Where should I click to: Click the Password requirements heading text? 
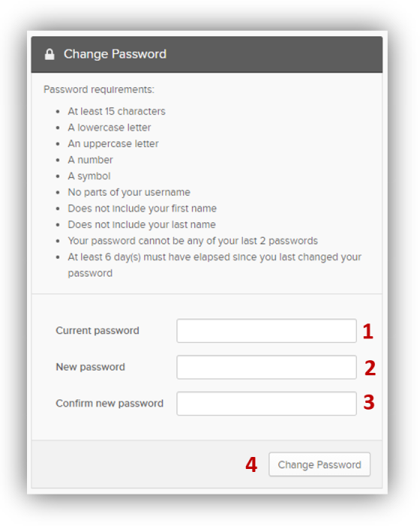point(99,89)
